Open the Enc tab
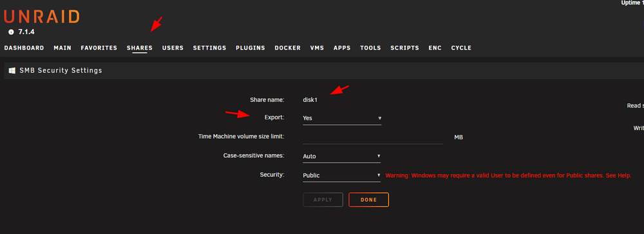 click(435, 48)
